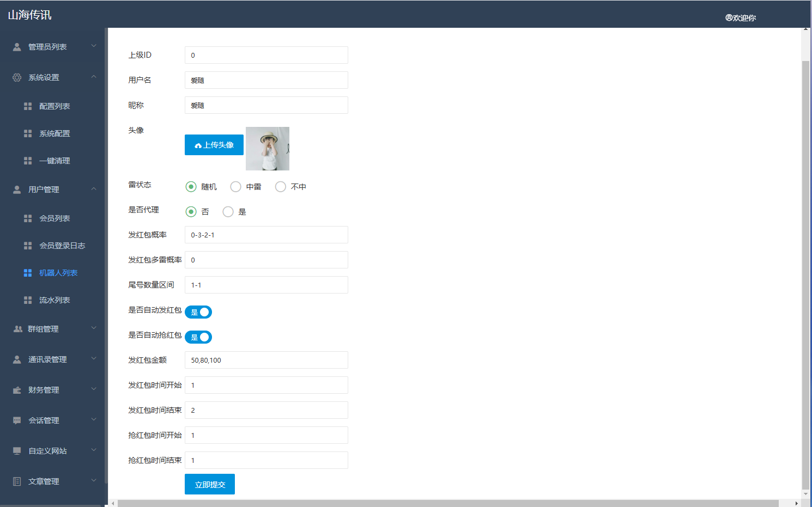Click the grid icon beside 会员登录日志
Image resolution: width=812 pixels, height=507 pixels.
click(x=28, y=246)
